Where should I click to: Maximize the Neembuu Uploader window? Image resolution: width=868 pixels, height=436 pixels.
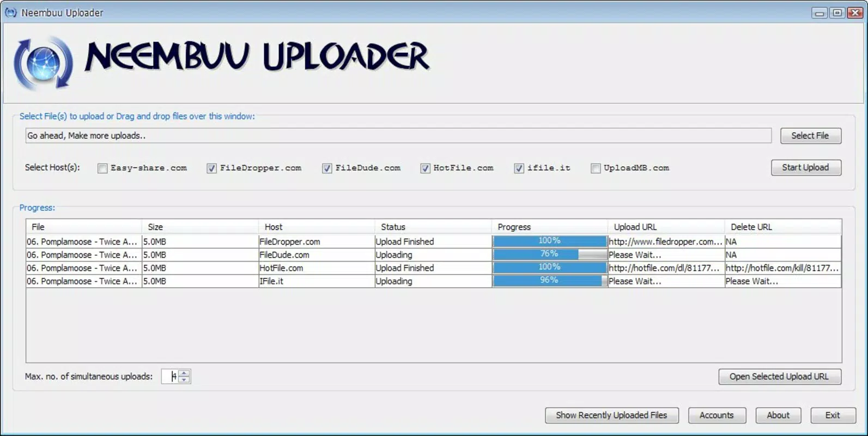[837, 13]
